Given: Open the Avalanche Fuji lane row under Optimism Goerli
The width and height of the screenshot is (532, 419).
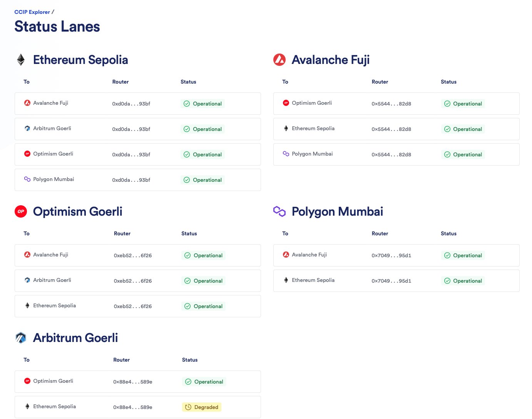Looking at the screenshot, I should pos(137,255).
